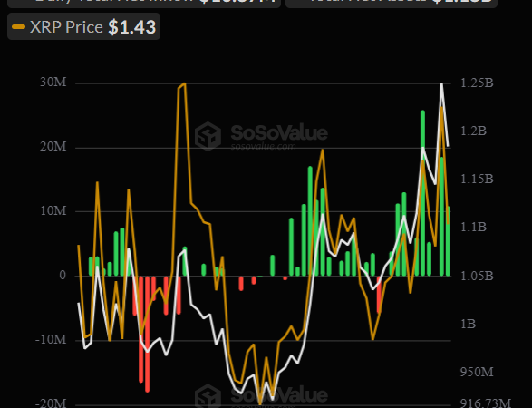Click the -10M left axis label

[51, 339]
